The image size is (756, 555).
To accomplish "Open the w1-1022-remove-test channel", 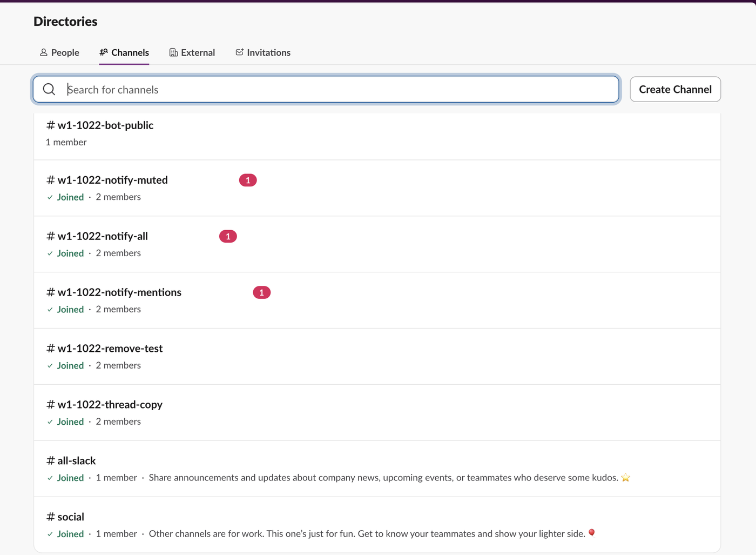I will click(x=377, y=357).
